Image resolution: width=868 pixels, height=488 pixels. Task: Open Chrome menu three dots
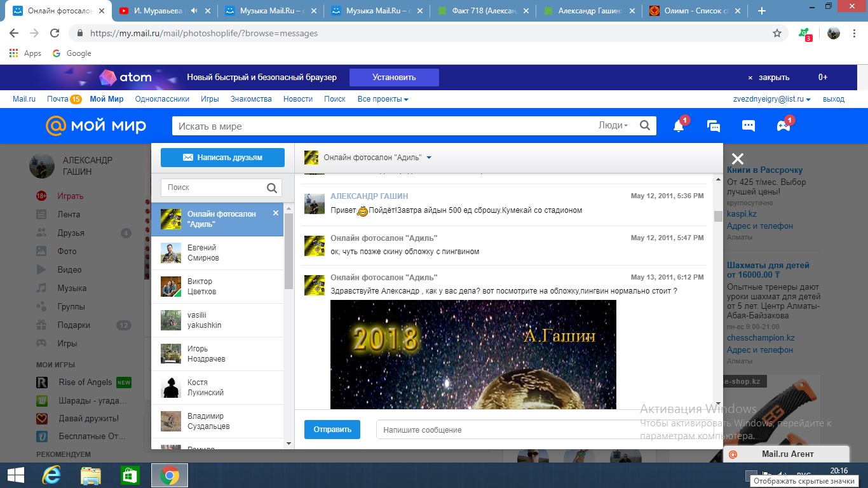(x=855, y=33)
